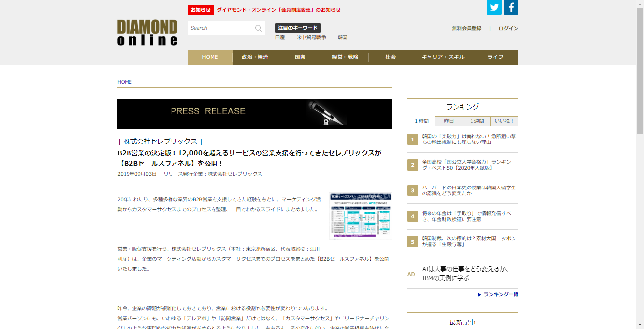
Task: Click the 最新記事 section heading
Action: pos(463,323)
